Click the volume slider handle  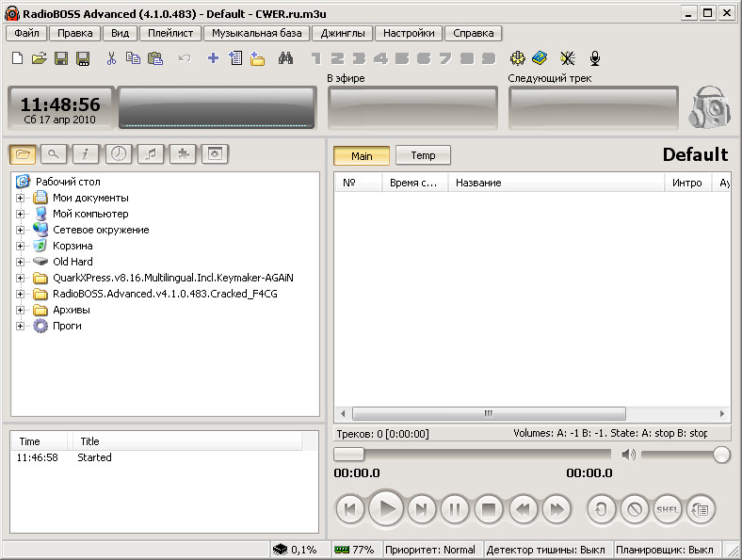tap(721, 455)
